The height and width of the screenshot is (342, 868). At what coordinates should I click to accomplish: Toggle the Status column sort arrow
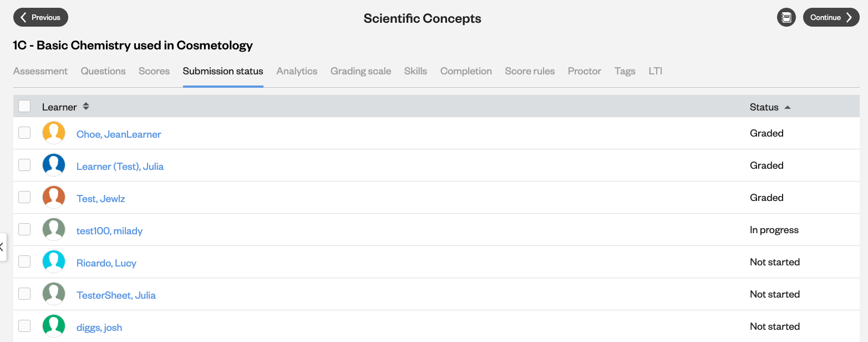pos(788,107)
